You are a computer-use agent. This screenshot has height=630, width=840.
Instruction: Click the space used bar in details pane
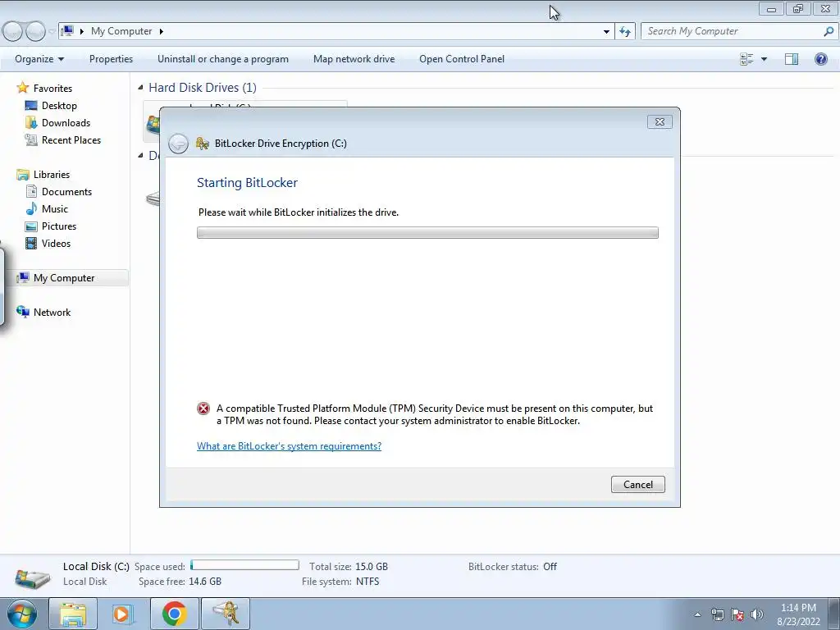pyautogui.click(x=244, y=565)
